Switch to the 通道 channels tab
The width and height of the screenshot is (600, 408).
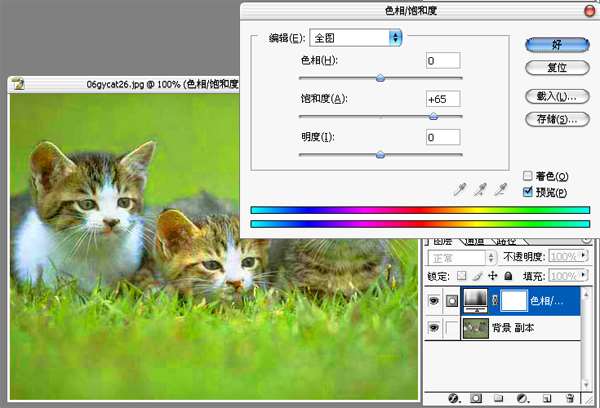coord(474,242)
